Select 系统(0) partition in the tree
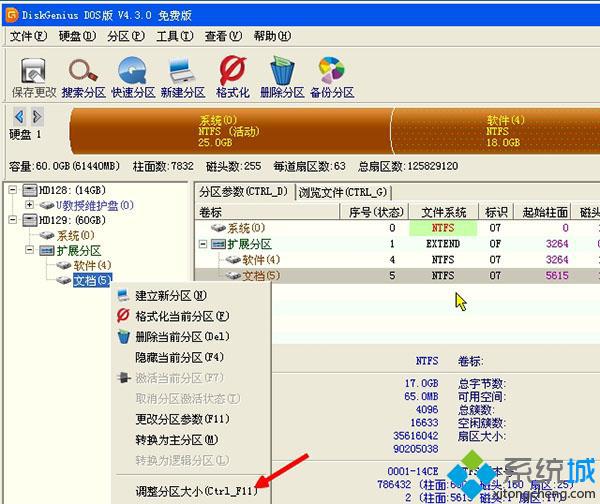This screenshot has height=504, width=600. pos(75,235)
